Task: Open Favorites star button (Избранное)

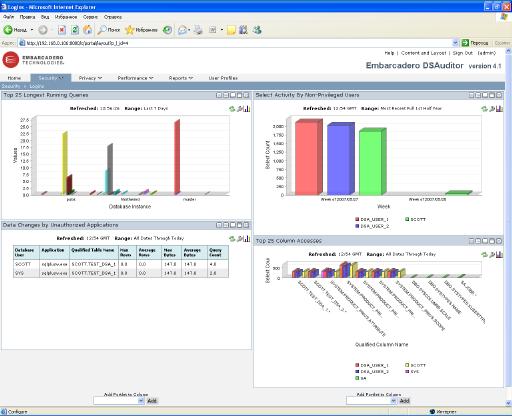Action: [141, 30]
